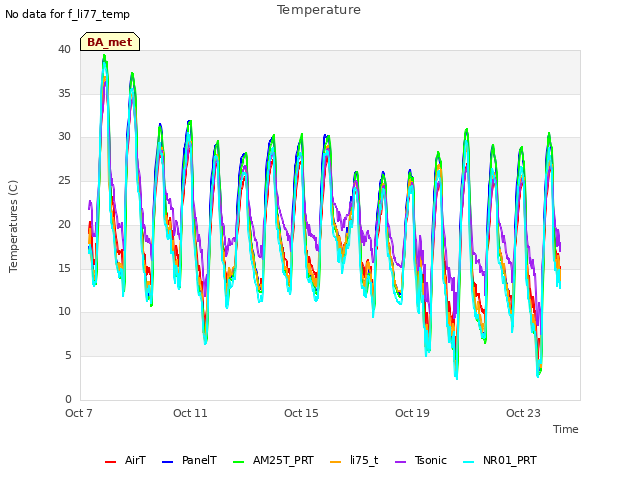Click the Oct 11 x-axis label
Viewport: 640px width, 480px height.
click(190, 413)
